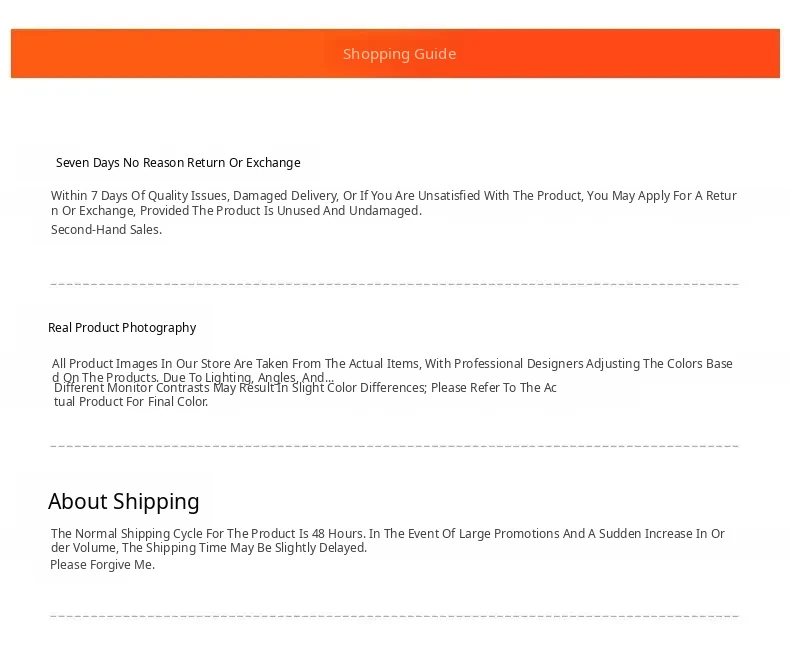Click the word Photography in the product heading
The height and width of the screenshot is (670, 790).
tap(159, 328)
